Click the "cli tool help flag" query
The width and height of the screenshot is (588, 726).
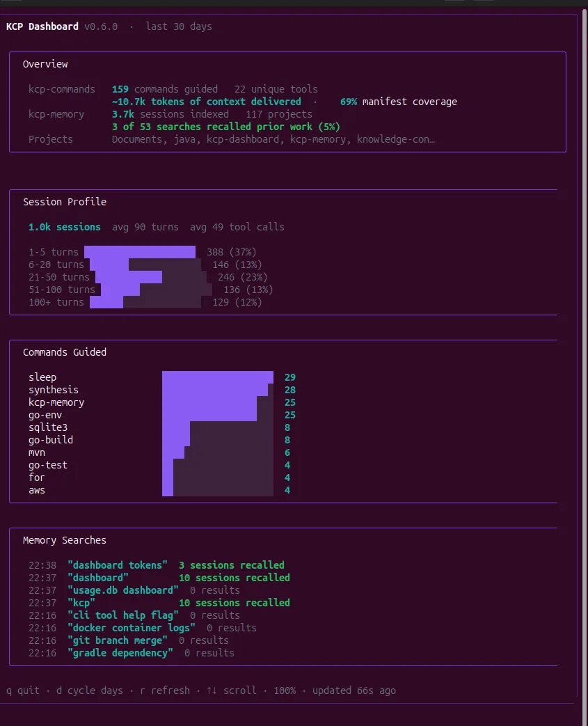pos(123,615)
